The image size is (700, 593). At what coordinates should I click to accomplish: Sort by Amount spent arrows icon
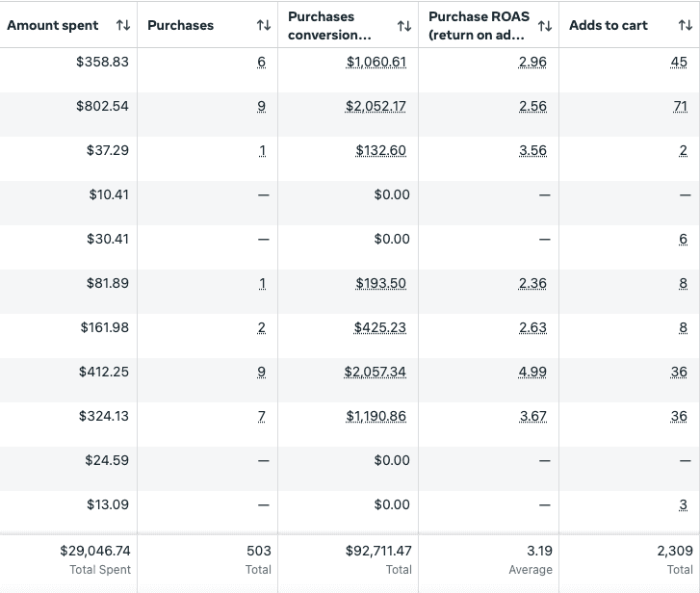click(x=122, y=25)
